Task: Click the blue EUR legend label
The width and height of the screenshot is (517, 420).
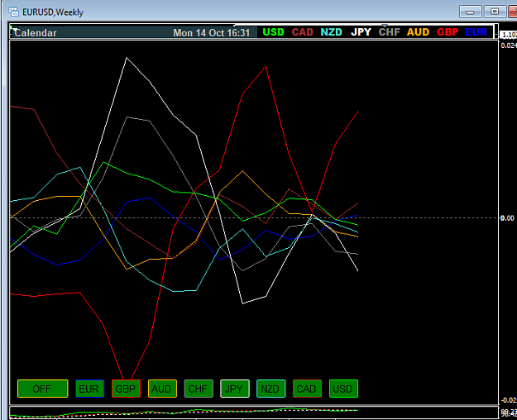Action: (476, 32)
